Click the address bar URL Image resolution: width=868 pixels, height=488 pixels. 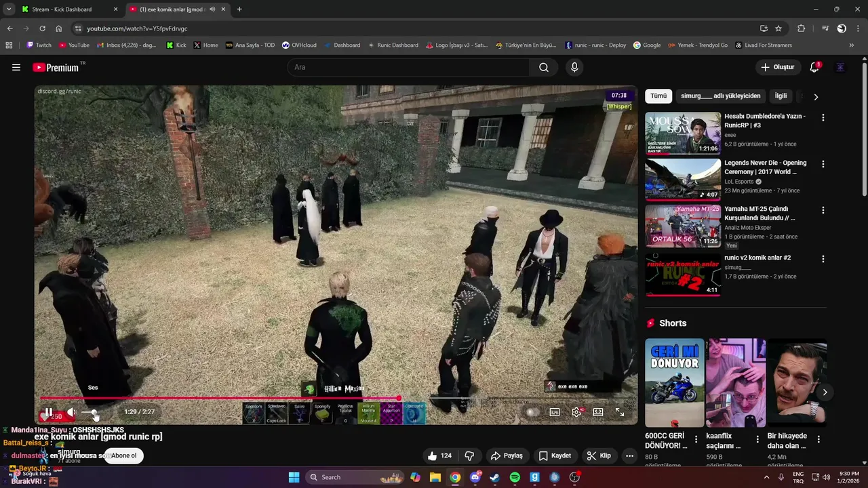[137, 28]
